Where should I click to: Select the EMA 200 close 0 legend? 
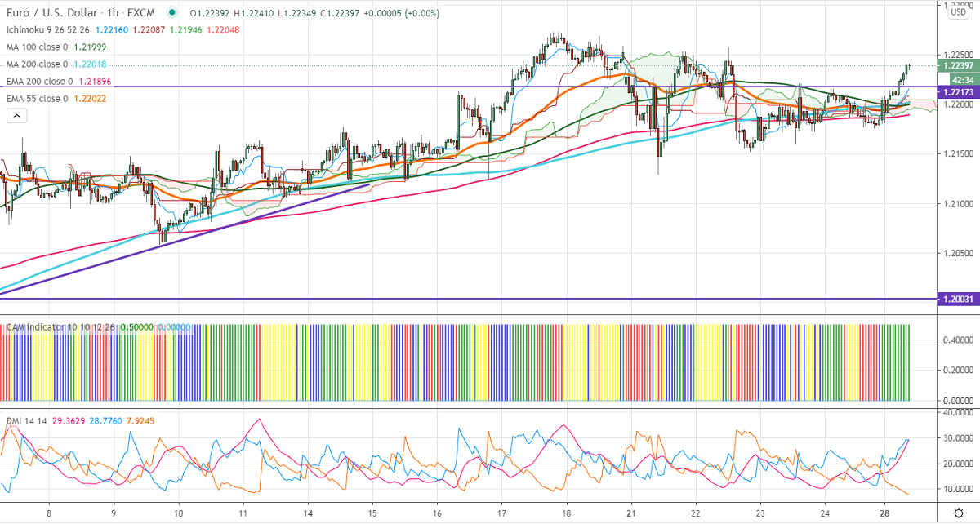click(39, 82)
